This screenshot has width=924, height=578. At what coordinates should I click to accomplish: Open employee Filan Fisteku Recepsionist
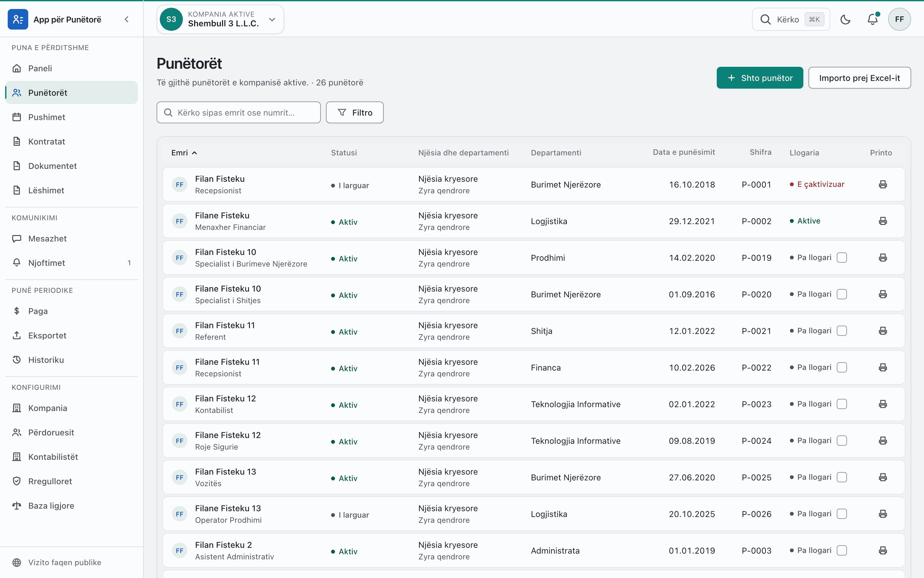534,184
